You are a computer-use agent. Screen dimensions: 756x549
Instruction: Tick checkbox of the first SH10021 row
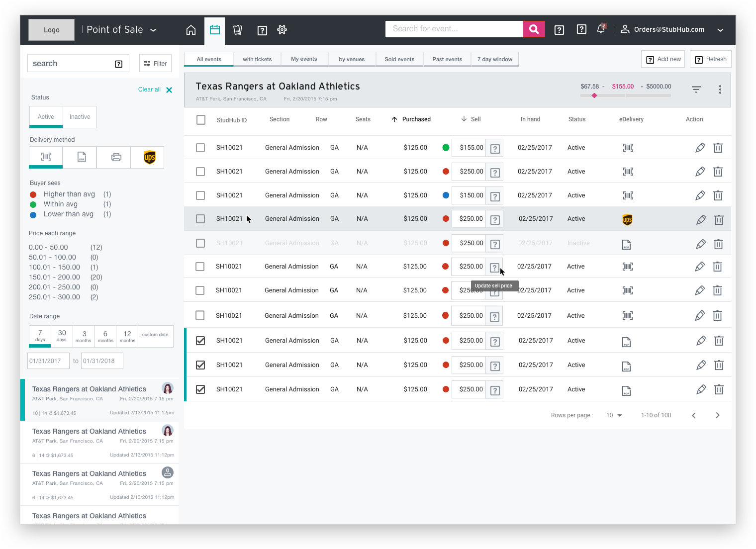[200, 148]
